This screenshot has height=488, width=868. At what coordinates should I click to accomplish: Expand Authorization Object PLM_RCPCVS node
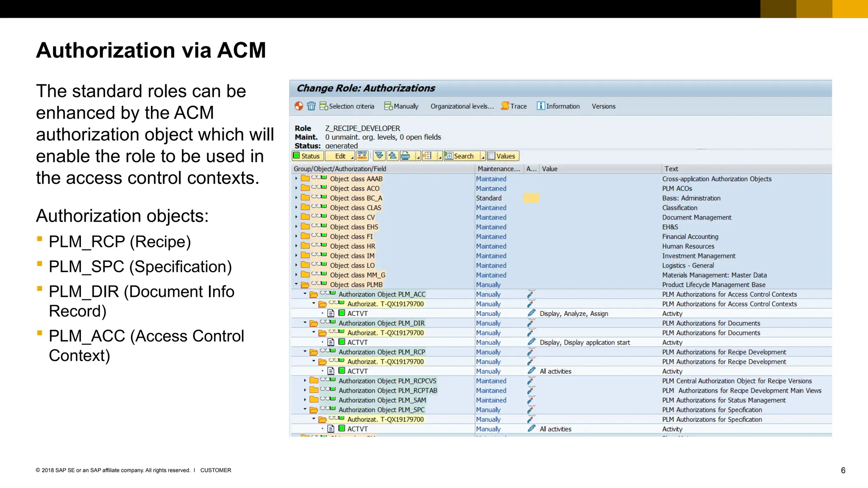coord(305,380)
